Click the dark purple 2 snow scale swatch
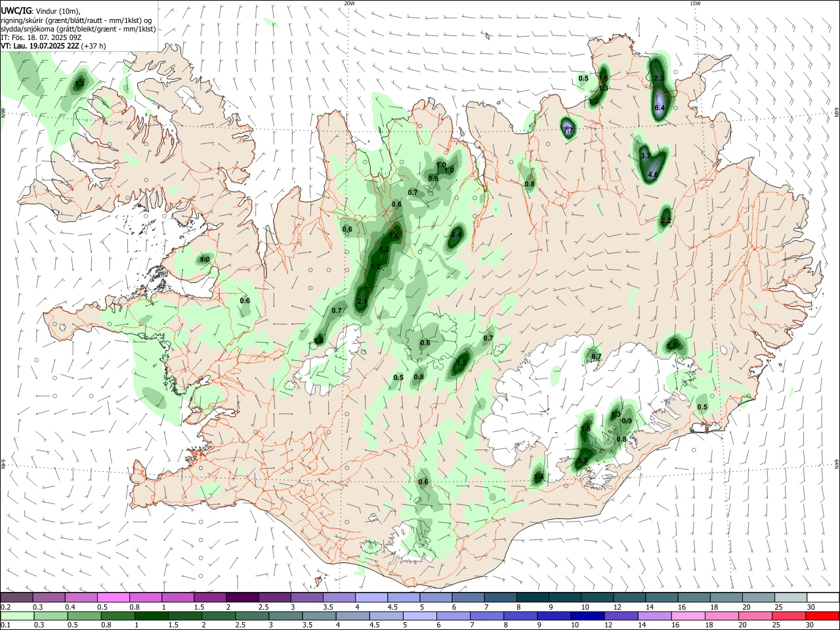The width and height of the screenshot is (840, 630). (241, 597)
